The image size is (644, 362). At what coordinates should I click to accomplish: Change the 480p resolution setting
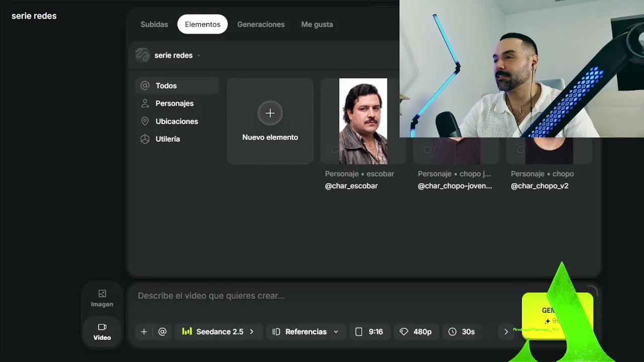(x=416, y=332)
